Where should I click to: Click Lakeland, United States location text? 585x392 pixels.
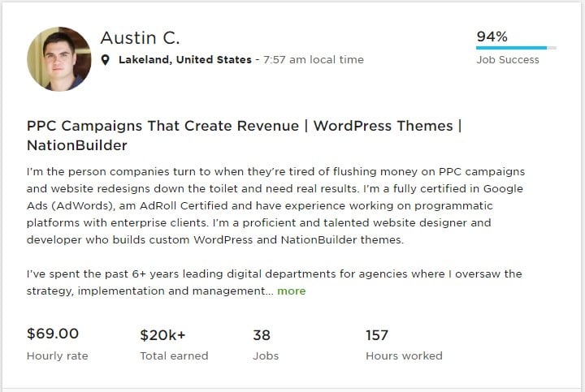(x=184, y=60)
